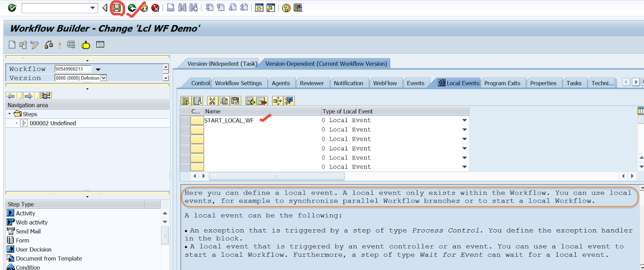Click the table's horizontal scrollbar
This screenshot has width=644, height=270.
[277, 176]
